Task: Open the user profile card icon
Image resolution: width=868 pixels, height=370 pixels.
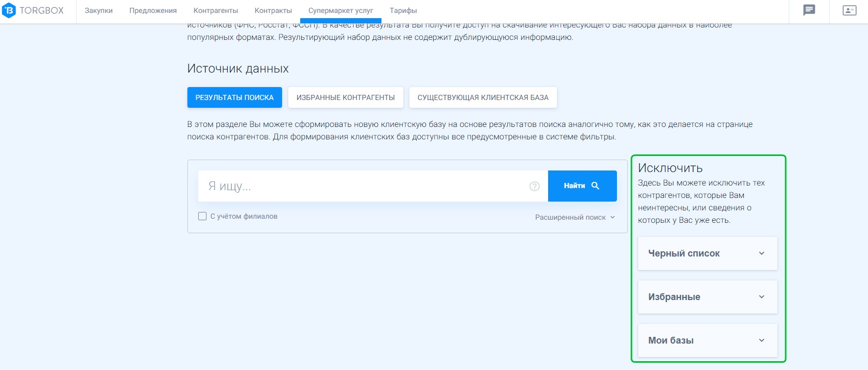Action: point(849,10)
